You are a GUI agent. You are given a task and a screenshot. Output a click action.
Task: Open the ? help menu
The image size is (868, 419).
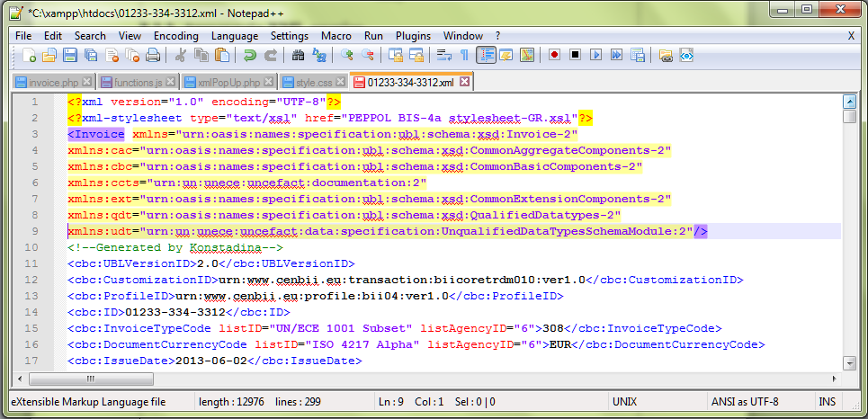pos(497,36)
